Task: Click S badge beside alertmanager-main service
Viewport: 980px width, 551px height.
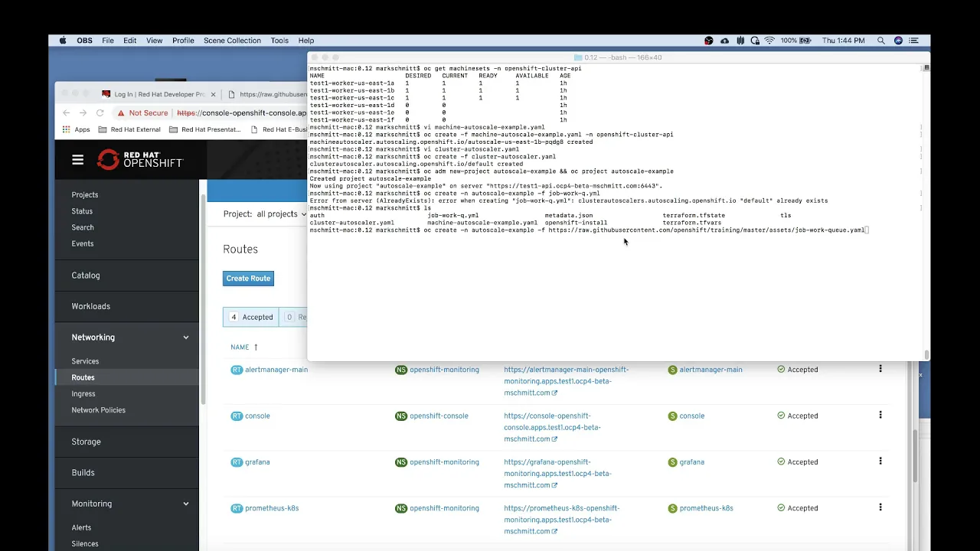Action: click(673, 370)
